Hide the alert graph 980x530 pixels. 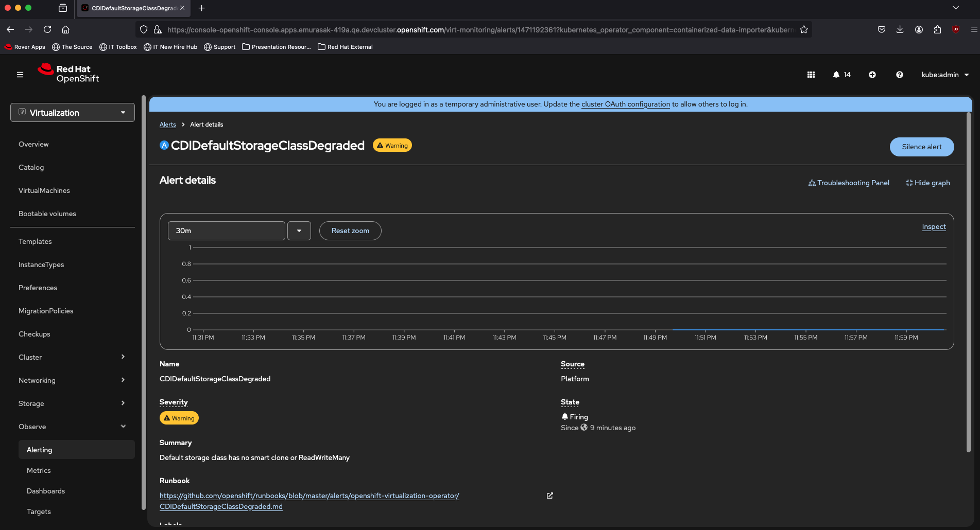927,183
